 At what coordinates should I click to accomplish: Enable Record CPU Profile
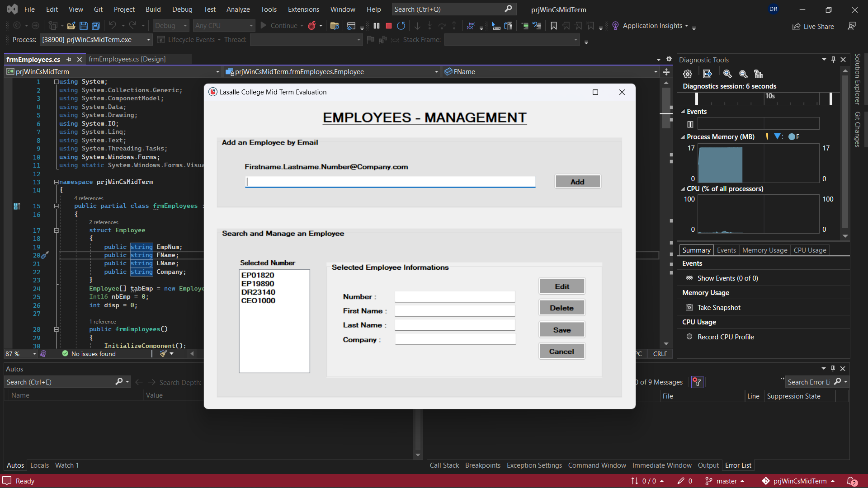coord(725,337)
